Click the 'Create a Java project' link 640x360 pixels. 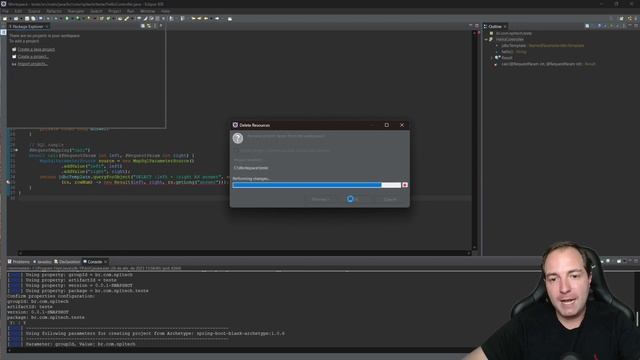36,49
